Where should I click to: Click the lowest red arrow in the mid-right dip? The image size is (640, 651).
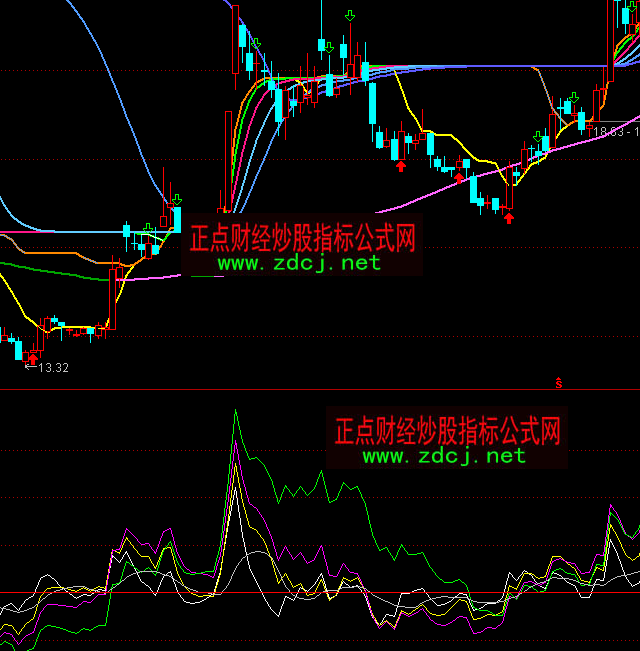tap(509, 216)
